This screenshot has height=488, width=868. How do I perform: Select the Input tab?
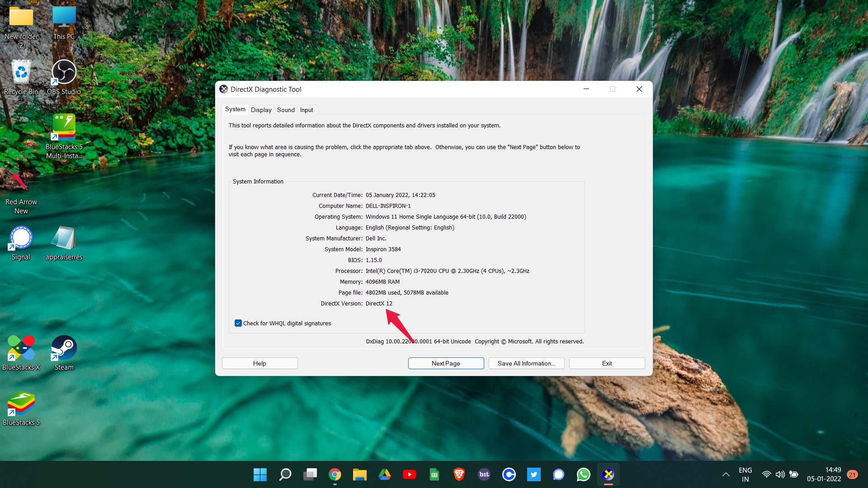[x=307, y=110]
